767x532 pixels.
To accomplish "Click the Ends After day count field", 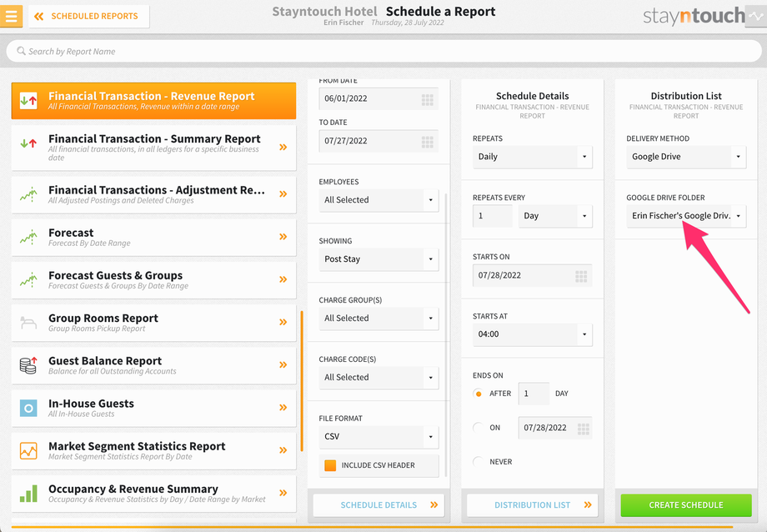I will [534, 394].
